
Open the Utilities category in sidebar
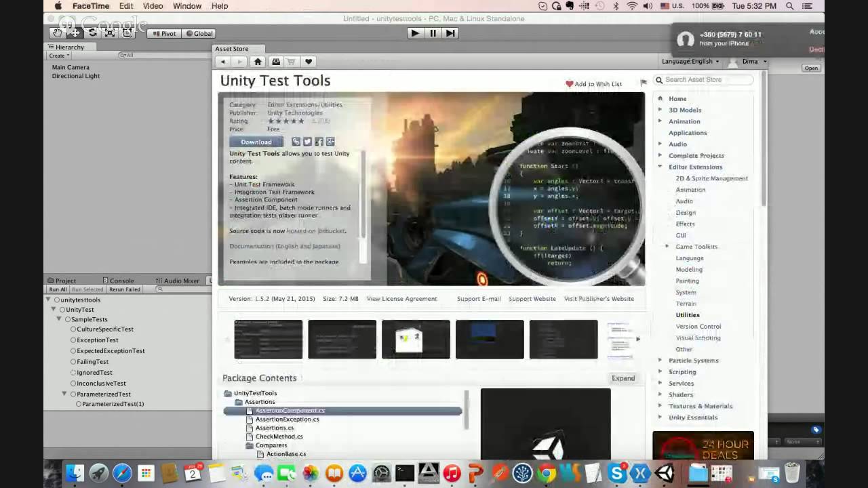(688, 315)
